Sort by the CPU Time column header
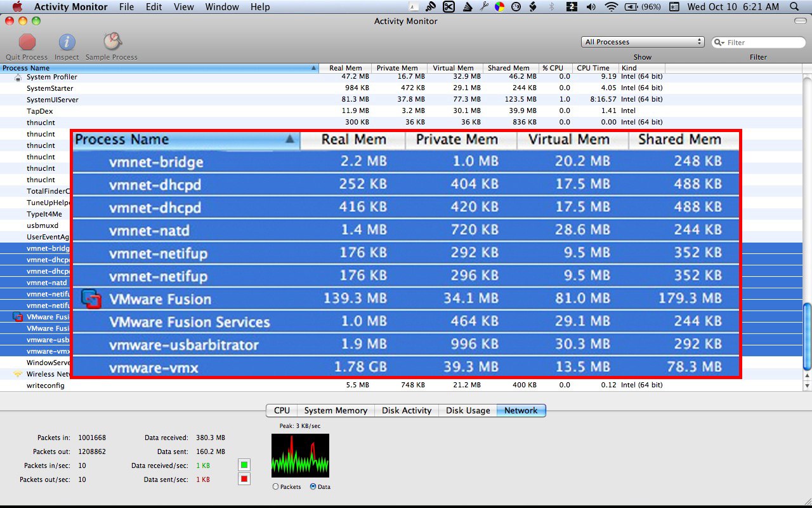The width and height of the screenshot is (812, 508). coord(595,68)
